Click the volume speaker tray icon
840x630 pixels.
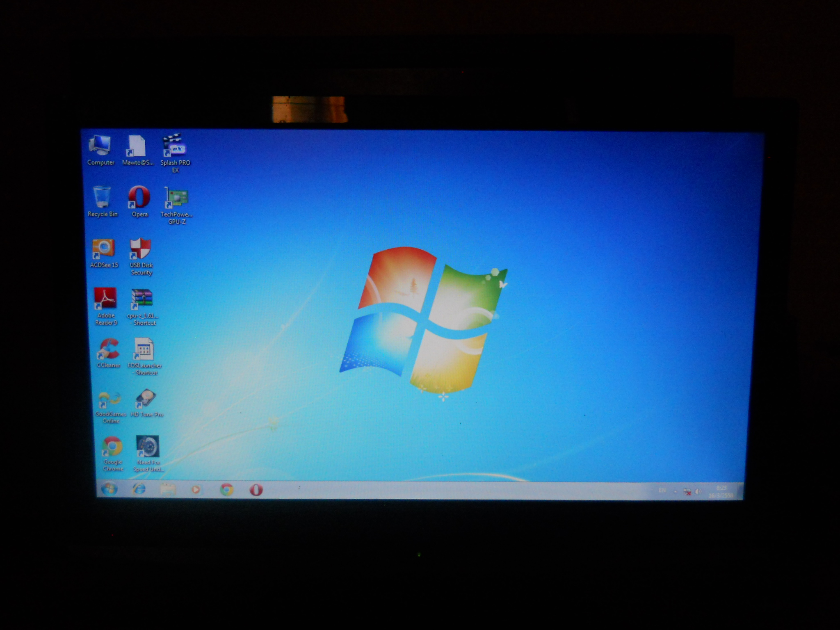(698, 492)
